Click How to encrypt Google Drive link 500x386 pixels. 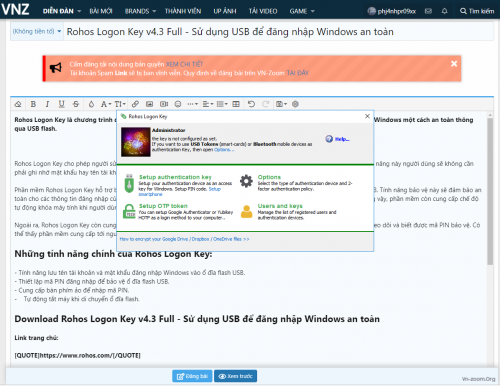pos(184,239)
